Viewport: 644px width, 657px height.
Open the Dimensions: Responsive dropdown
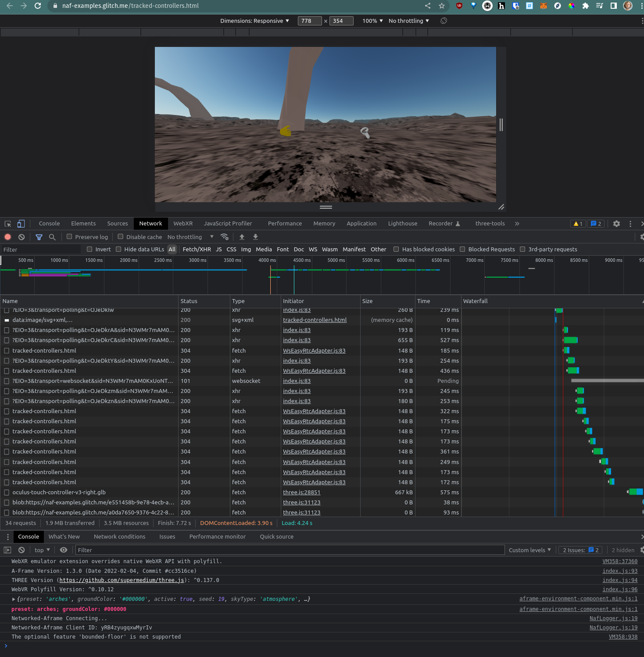pos(254,21)
